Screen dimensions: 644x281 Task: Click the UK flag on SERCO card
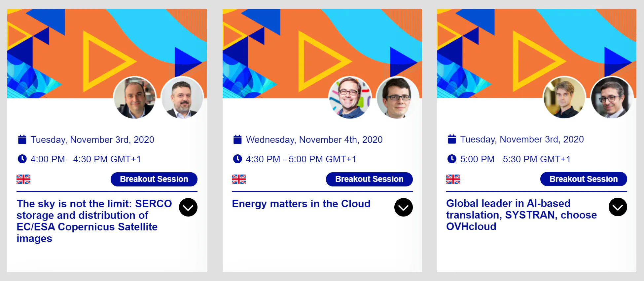(x=23, y=179)
